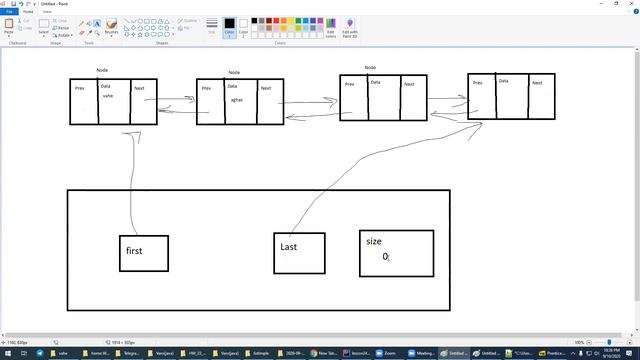Choose the Right triangle shape
The height and width of the screenshot is (360, 640).
click(x=127, y=28)
